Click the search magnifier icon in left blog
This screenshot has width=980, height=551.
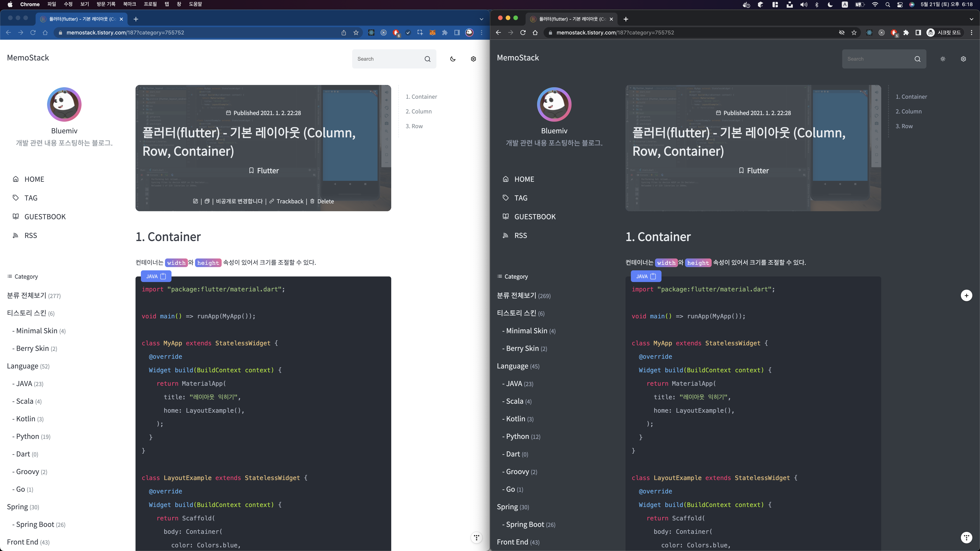coord(428,59)
